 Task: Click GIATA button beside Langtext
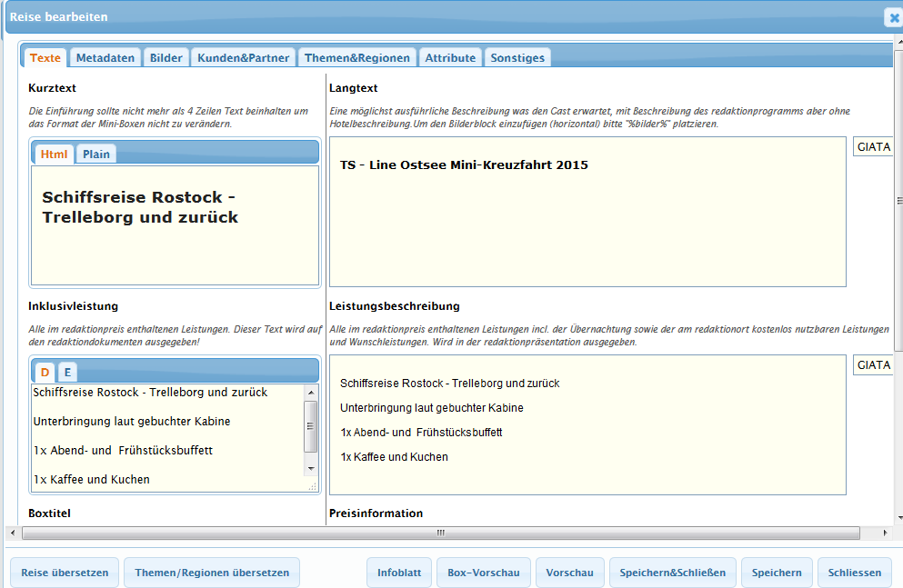pyautogui.click(x=873, y=147)
